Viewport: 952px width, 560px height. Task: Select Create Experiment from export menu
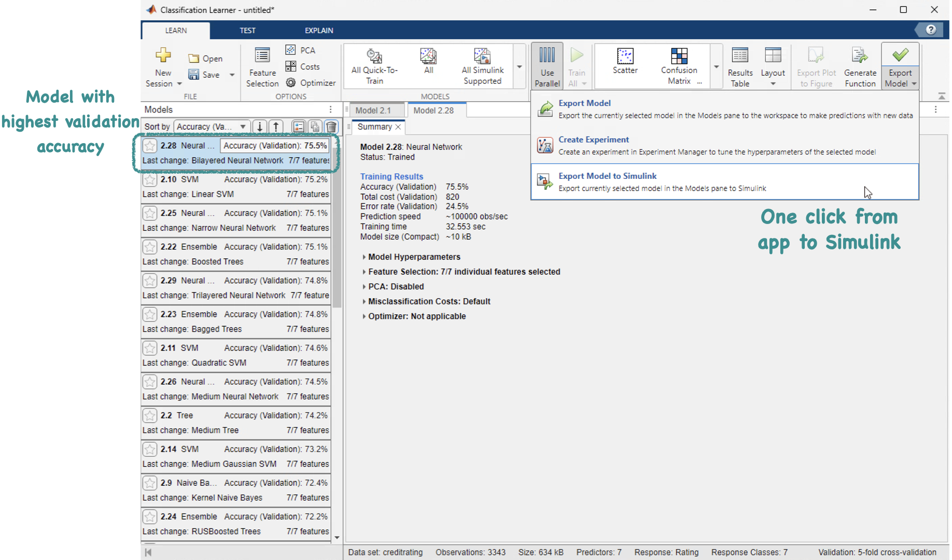593,140
